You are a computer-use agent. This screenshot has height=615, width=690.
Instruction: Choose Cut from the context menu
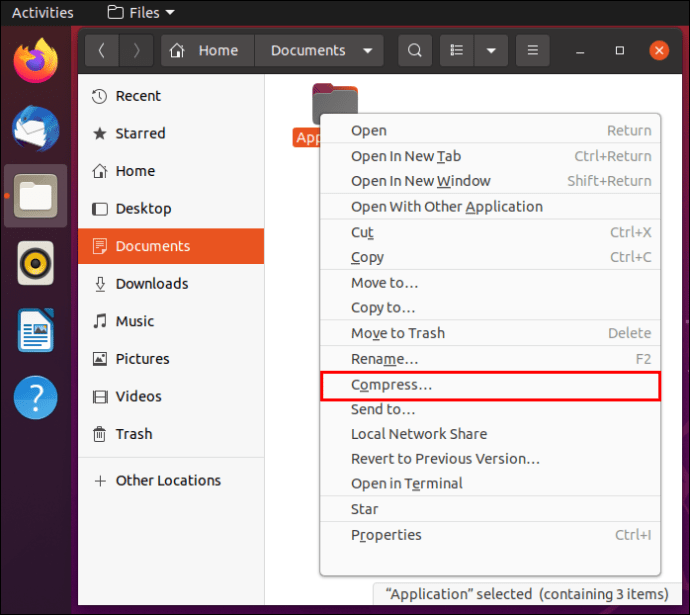click(490, 232)
